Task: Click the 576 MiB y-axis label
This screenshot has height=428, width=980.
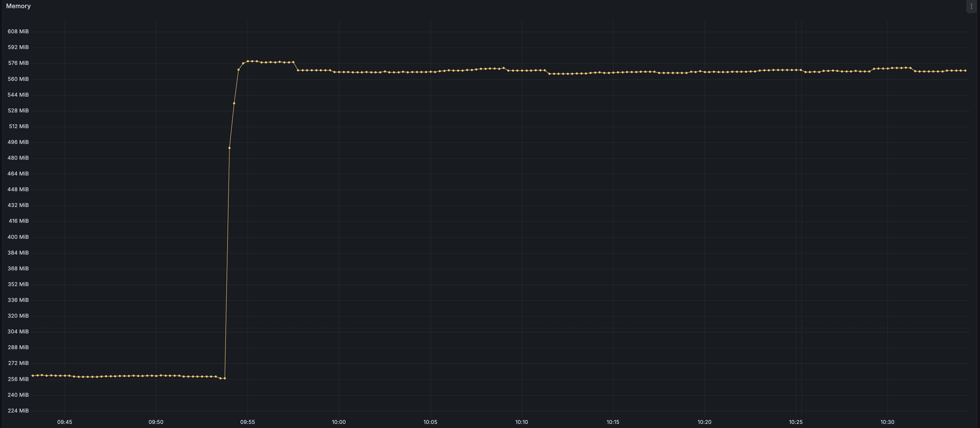Action: 18,63
